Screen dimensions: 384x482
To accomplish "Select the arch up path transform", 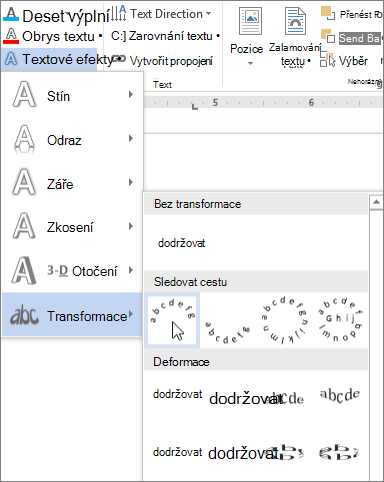I will pyautogui.click(x=172, y=320).
